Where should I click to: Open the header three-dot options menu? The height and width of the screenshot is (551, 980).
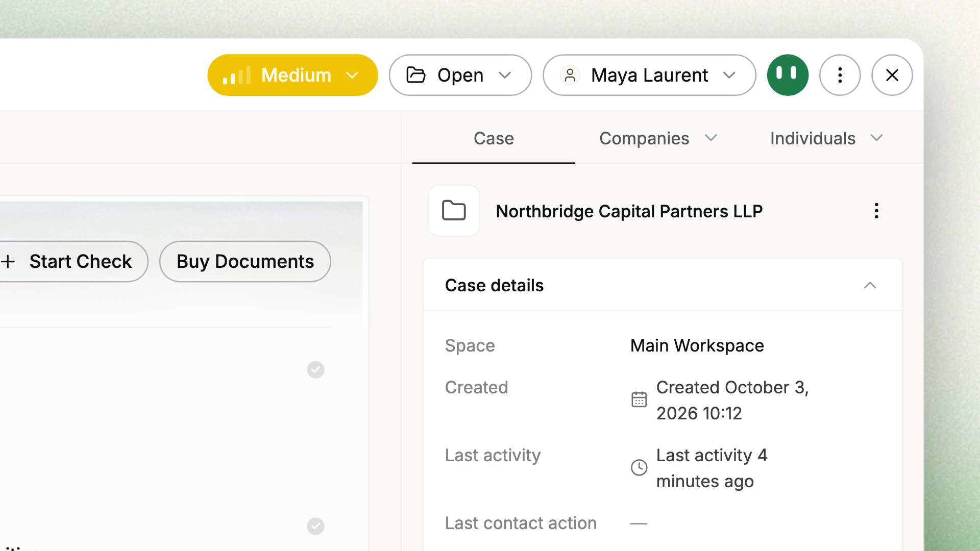click(840, 75)
